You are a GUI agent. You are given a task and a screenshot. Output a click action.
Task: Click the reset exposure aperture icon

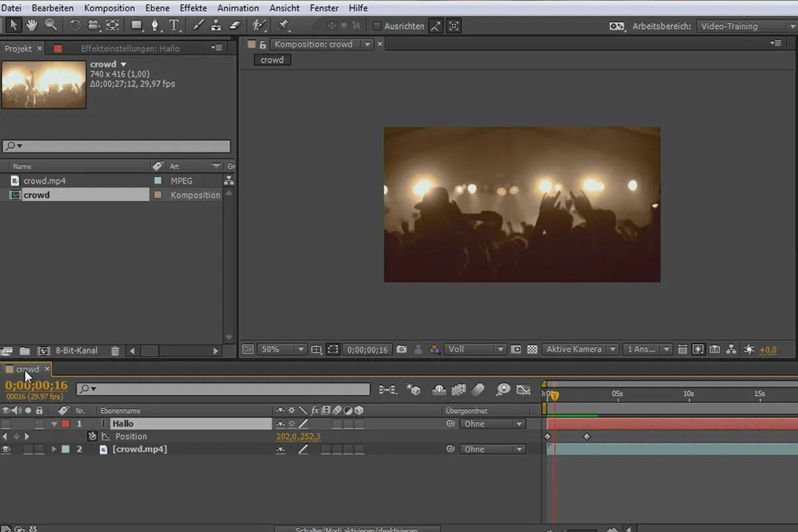[749, 349]
